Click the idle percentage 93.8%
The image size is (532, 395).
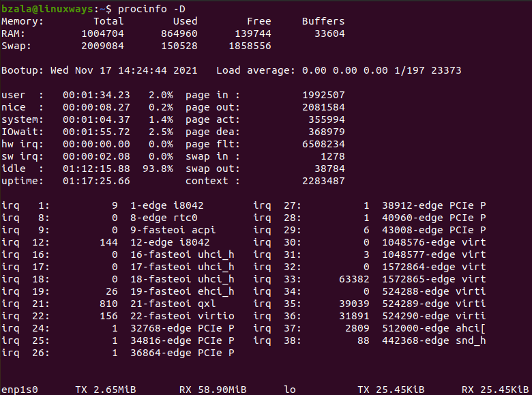[158, 169]
